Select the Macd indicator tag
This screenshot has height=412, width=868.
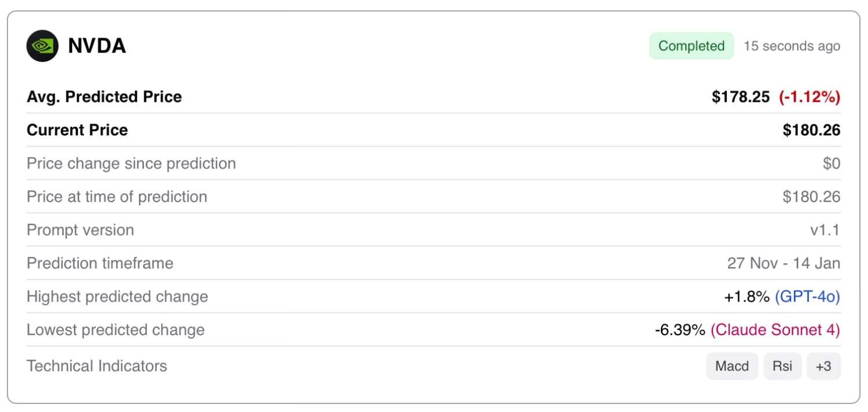(x=731, y=366)
